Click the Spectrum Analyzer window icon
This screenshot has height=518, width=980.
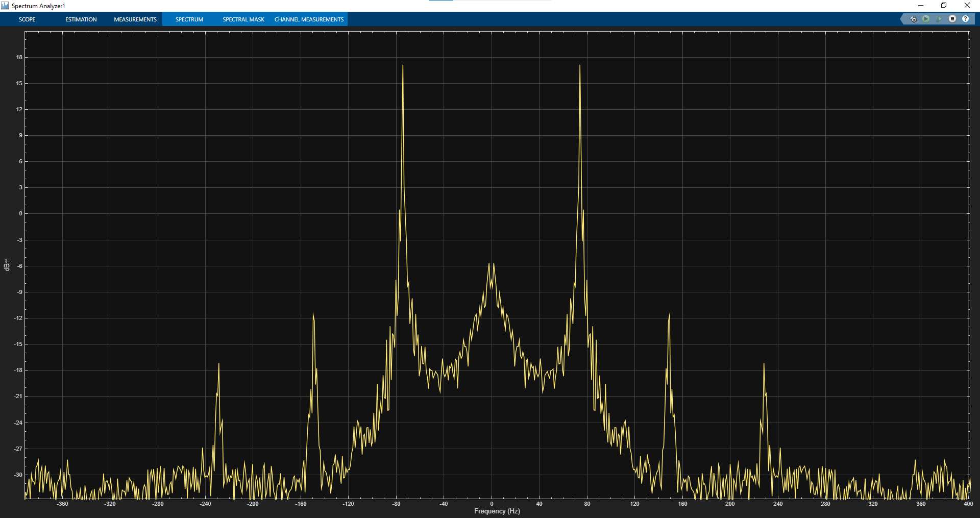point(5,6)
